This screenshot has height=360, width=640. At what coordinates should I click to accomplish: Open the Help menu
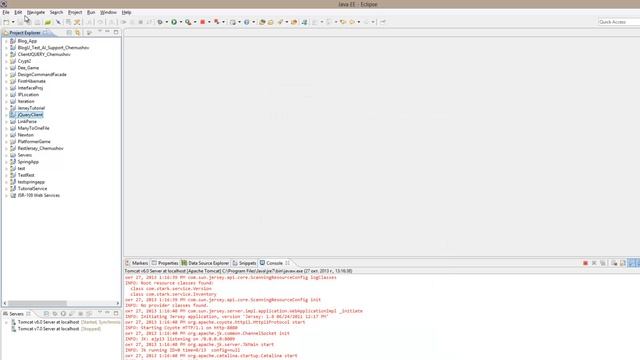(127, 13)
